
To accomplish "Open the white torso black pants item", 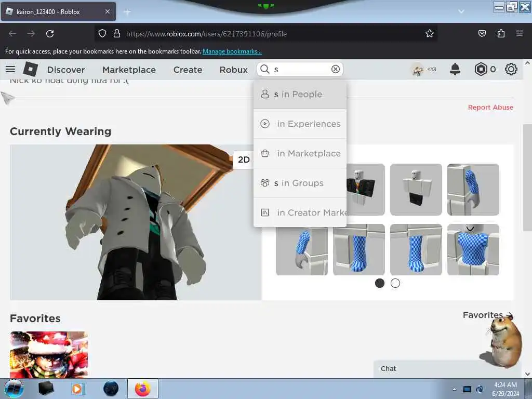I will (416, 189).
